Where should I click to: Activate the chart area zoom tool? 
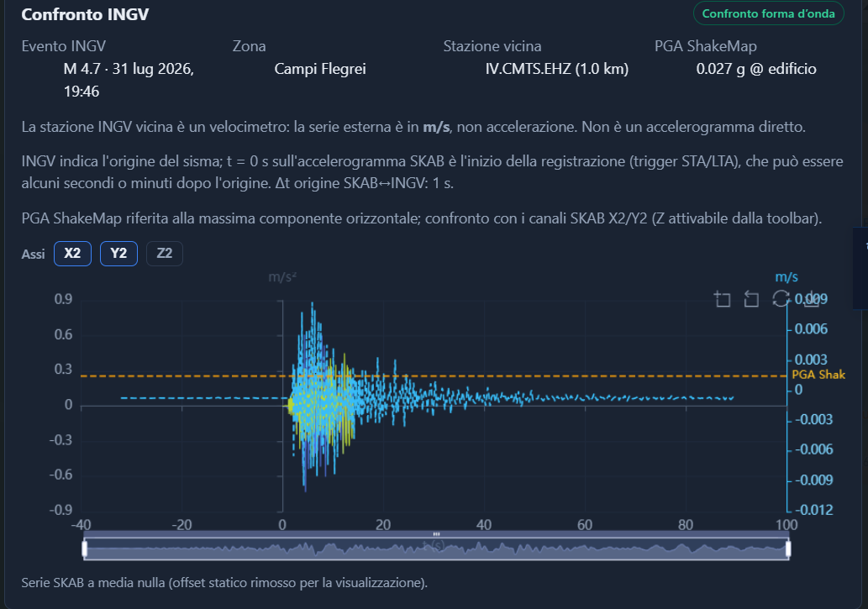coord(723,299)
